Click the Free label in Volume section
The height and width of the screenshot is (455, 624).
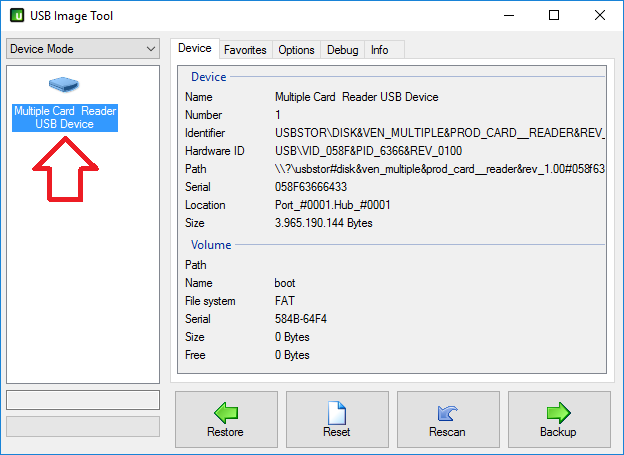(195, 355)
